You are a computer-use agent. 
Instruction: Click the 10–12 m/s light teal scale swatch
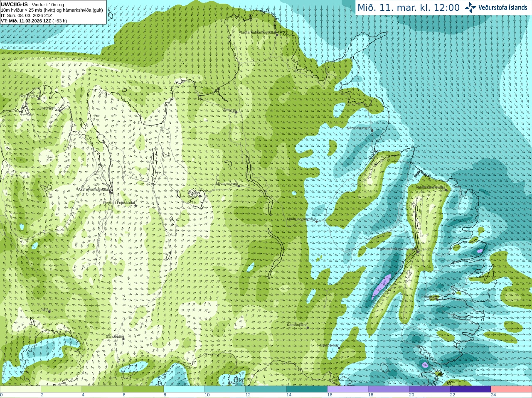tap(225, 389)
